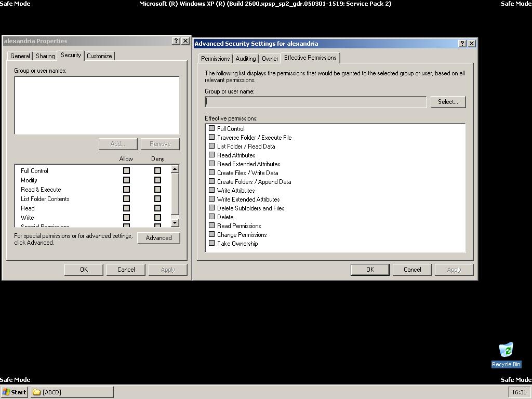The width and height of the screenshot is (532, 399).
Task: Click the Take Ownership checkbox
Action: 212,243
